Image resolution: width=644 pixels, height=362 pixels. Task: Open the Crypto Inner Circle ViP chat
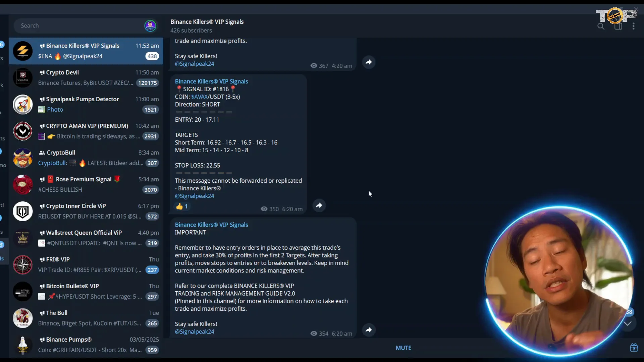86,211
